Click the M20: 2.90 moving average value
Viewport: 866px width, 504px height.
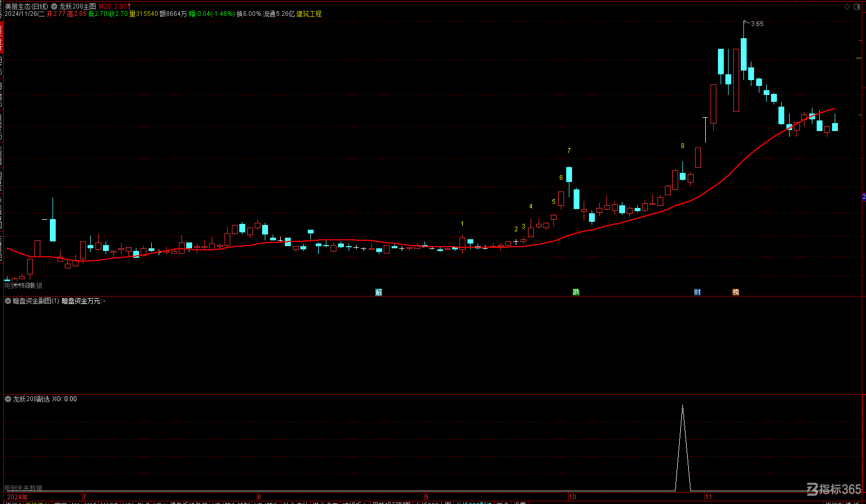pos(113,6)
